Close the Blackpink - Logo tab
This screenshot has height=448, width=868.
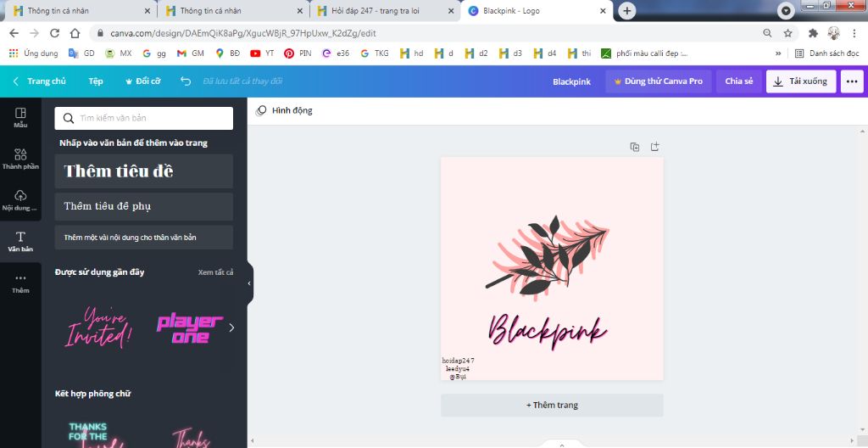pyautogui.click(x=604, y=10)
